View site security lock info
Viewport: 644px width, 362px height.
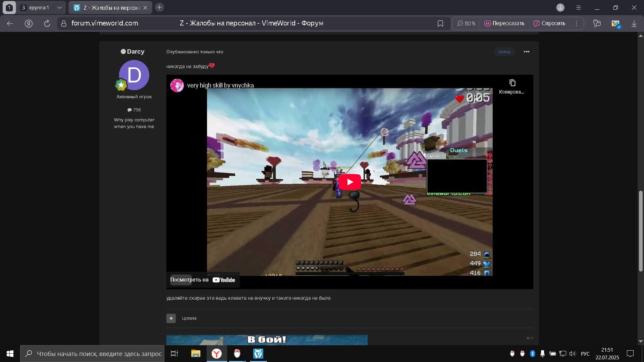[64, 23]
